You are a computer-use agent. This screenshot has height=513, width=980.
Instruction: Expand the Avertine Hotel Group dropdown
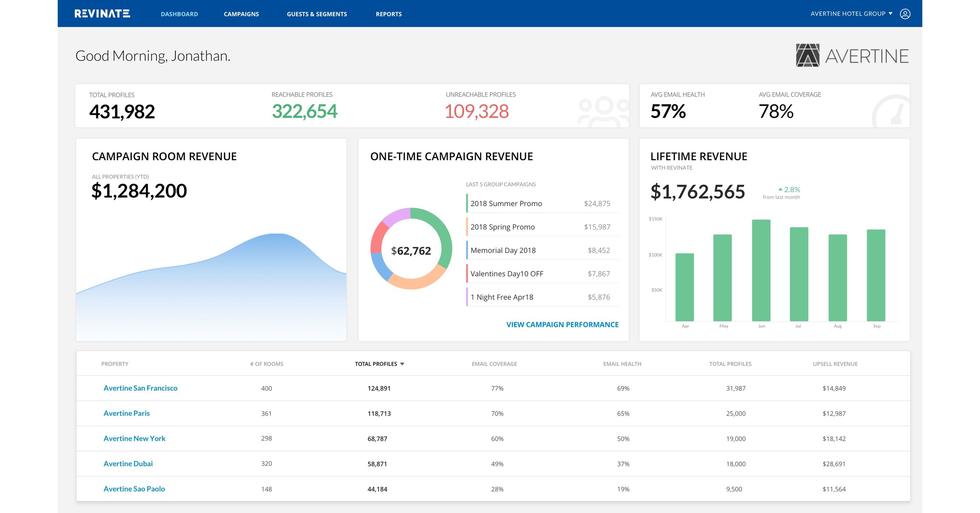tap(852, 14)
